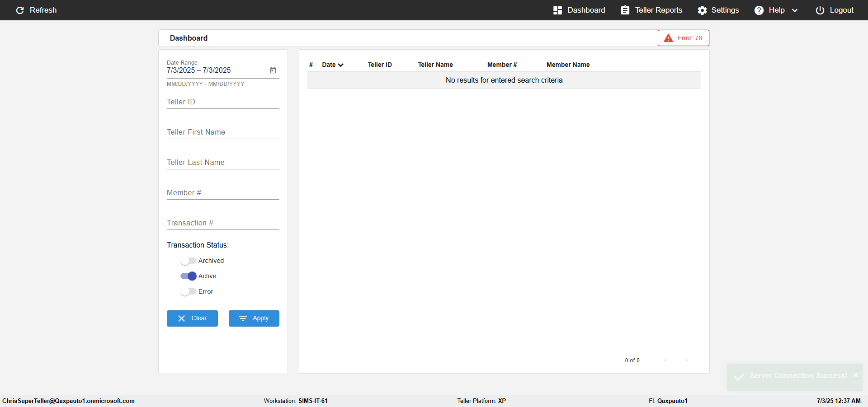Open the Settings menu item
The image size is (868, 407).
[718, 10]
